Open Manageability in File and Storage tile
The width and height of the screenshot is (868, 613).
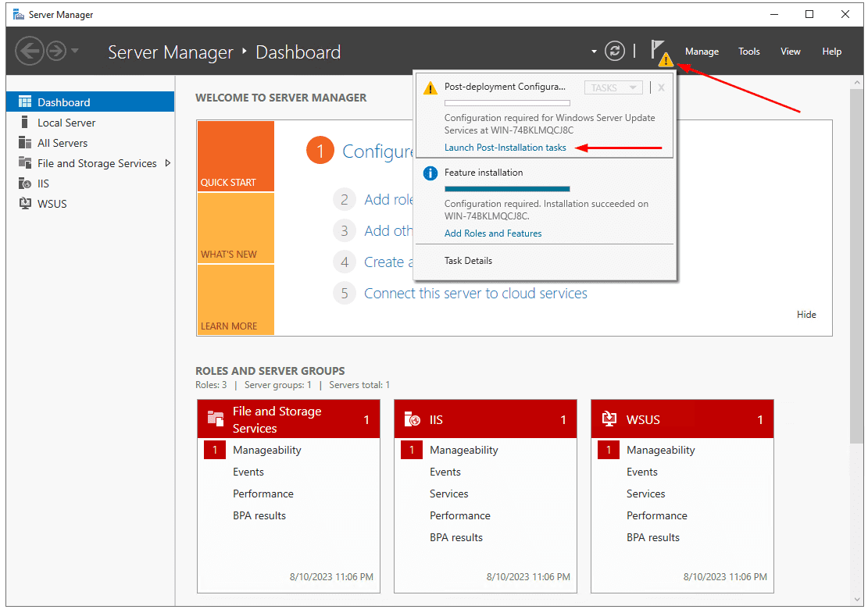267,450
